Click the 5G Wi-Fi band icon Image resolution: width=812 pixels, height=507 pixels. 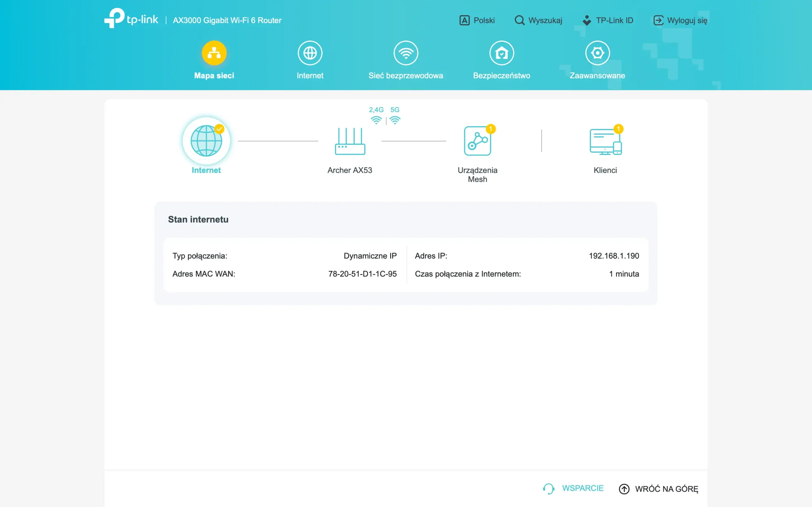[x=396, y=120]
